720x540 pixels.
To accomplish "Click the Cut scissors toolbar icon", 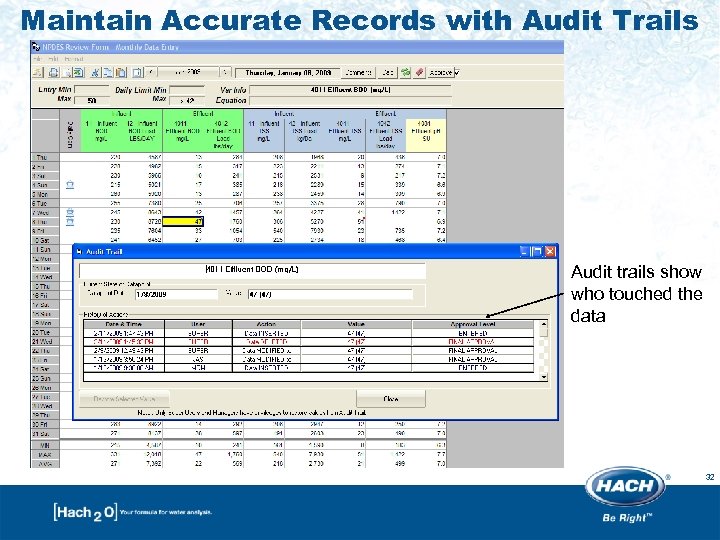I will 96,72.
